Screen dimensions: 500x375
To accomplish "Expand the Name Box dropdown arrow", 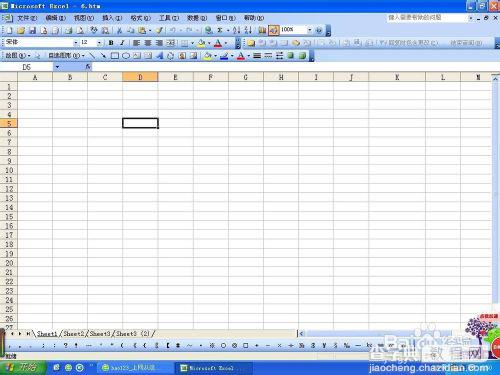I will (57, 67).
